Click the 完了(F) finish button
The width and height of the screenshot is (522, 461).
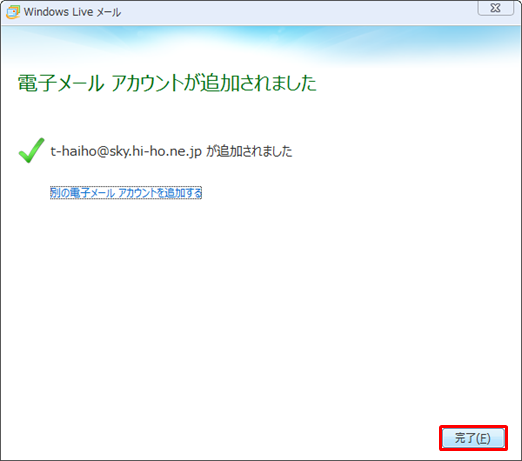click(x=473, y=438)
